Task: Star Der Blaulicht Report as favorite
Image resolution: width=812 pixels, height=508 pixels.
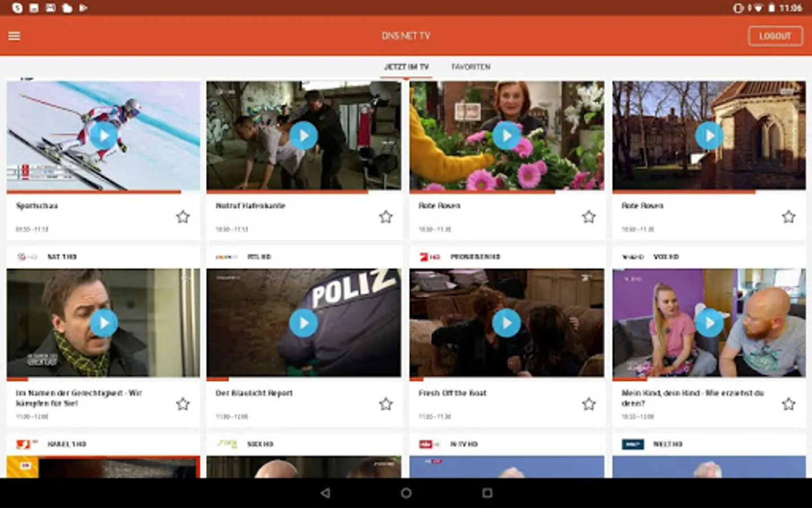Action: [x=386, y=404]
